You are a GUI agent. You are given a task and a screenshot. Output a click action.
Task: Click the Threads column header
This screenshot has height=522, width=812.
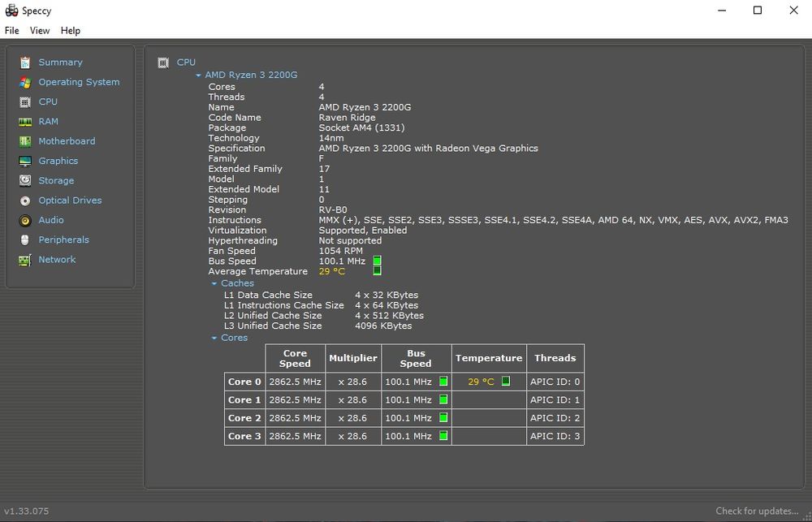pyautogui.click(x=555, y=358)
